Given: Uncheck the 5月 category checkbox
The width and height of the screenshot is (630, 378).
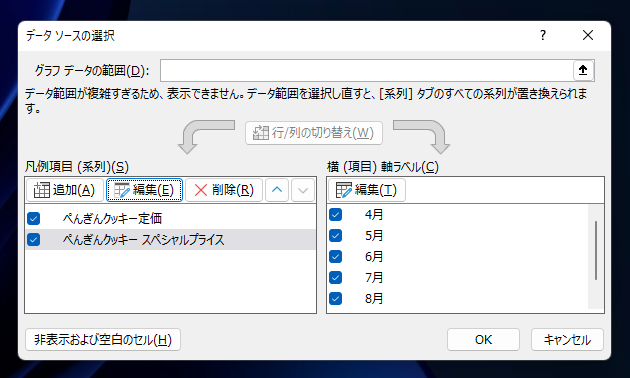Looking at the screenshot, I should click(335, 235).
